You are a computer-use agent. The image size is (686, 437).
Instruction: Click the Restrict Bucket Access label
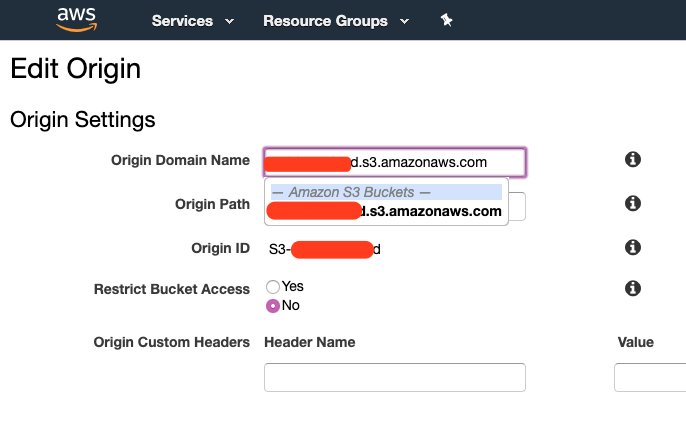coord(172,289)
